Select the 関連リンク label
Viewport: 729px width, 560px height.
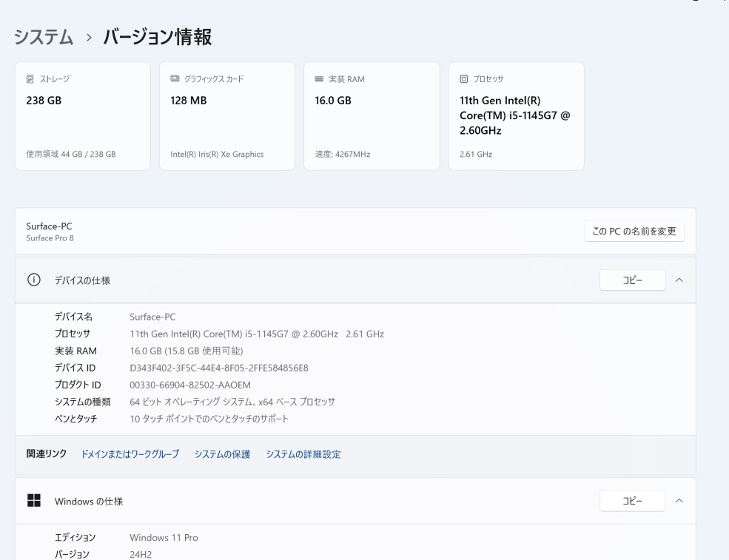click(x=47, y=453)
